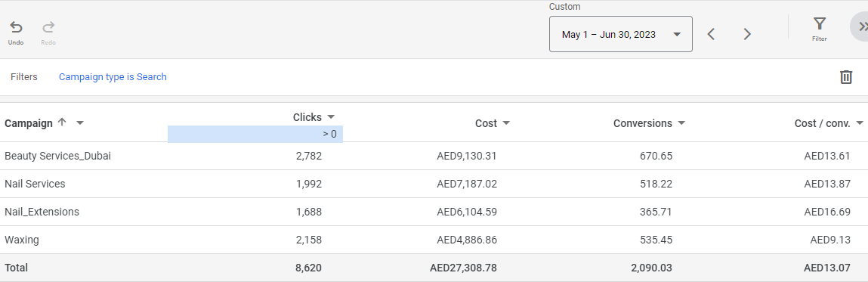Screen dimensions: 868x282
Task: Open the Filter funnel icon
Action: 820,23
